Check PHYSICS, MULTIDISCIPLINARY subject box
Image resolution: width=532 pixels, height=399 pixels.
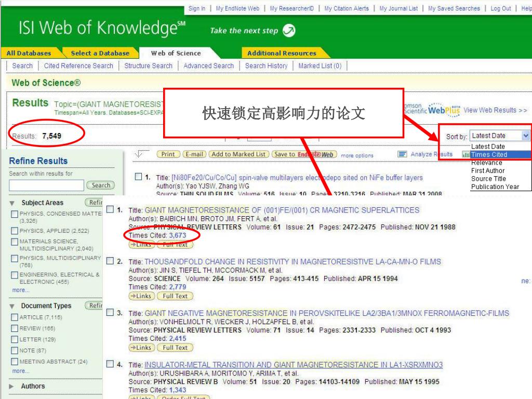point(15,259)
